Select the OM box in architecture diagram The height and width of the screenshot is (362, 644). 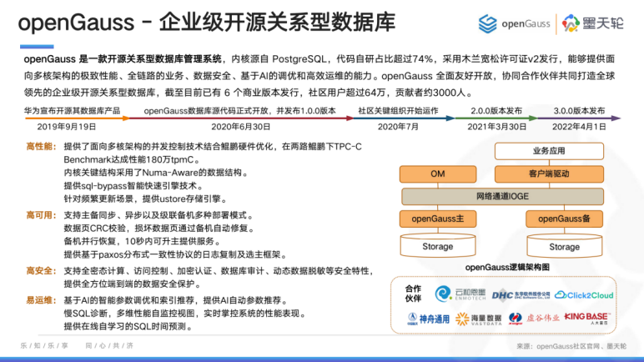click(x=438, y=173)
